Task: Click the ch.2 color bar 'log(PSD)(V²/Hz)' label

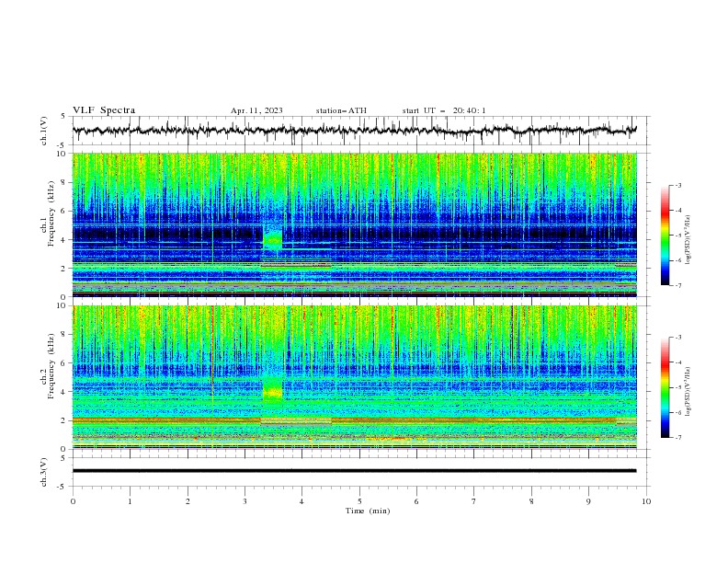Action: point(688,391)
